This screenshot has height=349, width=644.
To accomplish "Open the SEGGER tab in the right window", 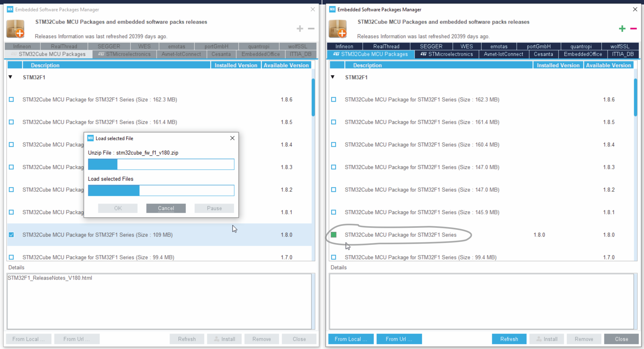I will tap(431, 46).
